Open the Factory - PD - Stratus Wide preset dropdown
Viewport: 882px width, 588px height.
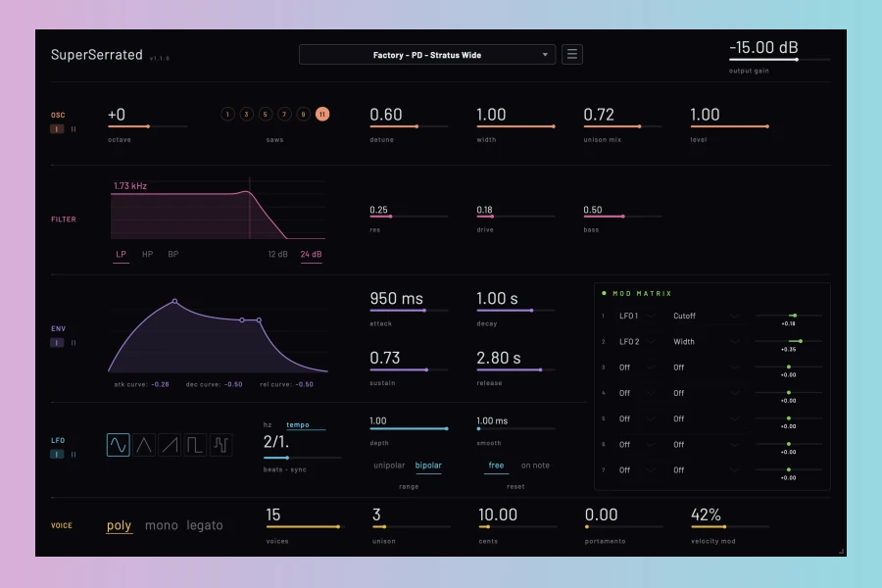pos(427,55)
